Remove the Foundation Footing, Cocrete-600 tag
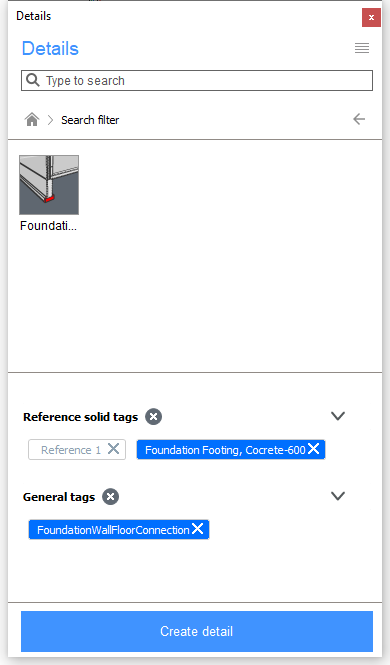This screenshot has height=665, width=390. tap(313, 449)
